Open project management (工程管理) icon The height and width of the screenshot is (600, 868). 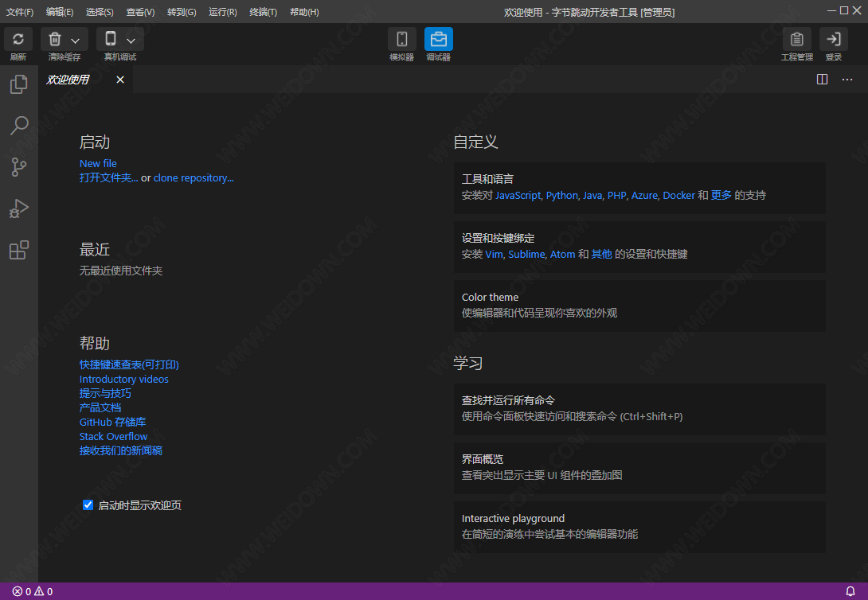point(796,39)
